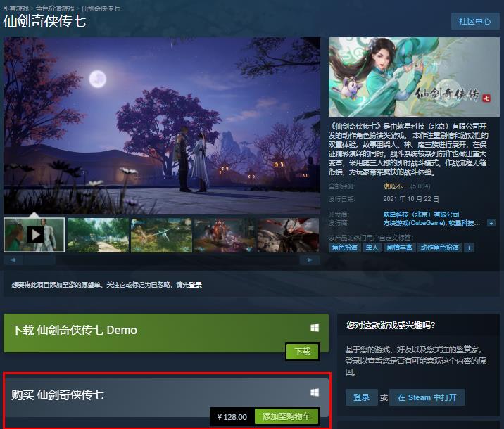Click the 登录 login button
The width and height of the screenshot is (504, 429).
[x=362, y=397]
